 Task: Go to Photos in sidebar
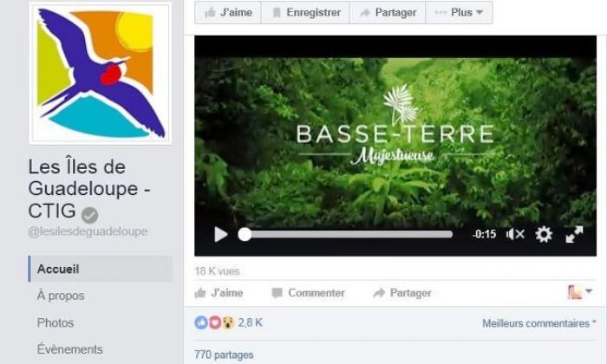click(55, 322)
